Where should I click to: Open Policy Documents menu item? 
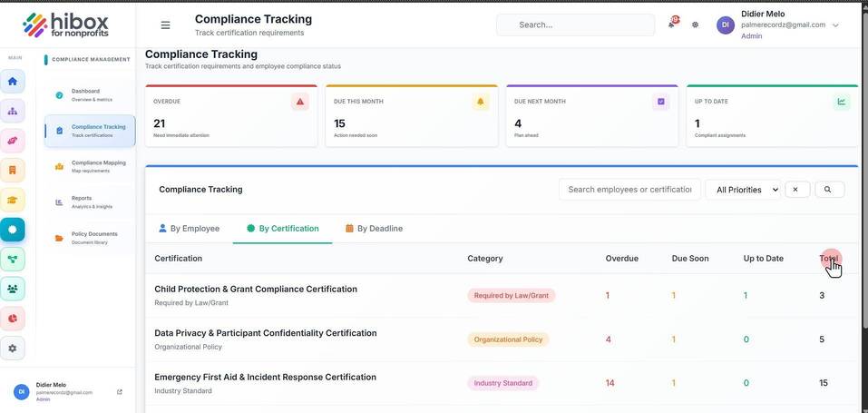tap(90, 238)
